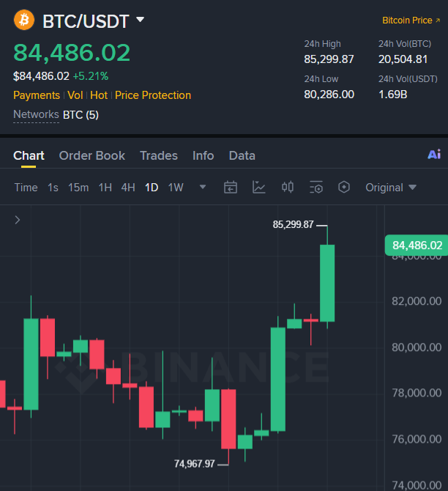Click the 80,000.00 price axis label

click(x=417, y=347)
